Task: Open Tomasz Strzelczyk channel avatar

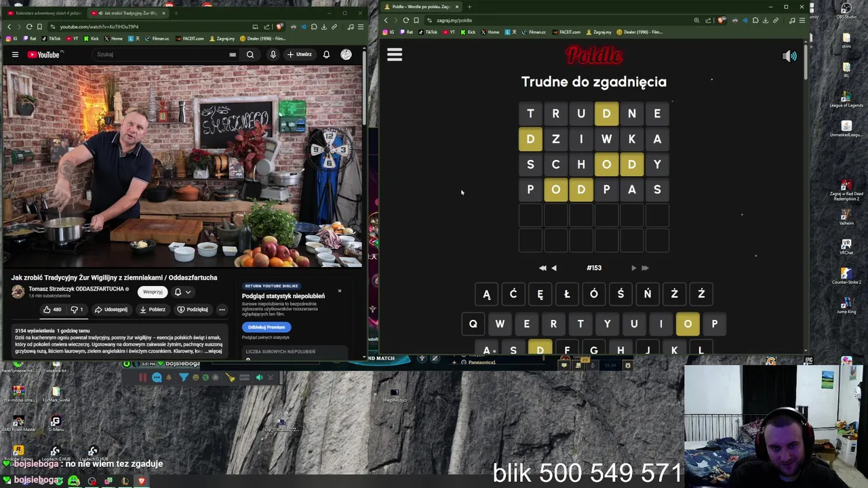Action: (18, 291)
